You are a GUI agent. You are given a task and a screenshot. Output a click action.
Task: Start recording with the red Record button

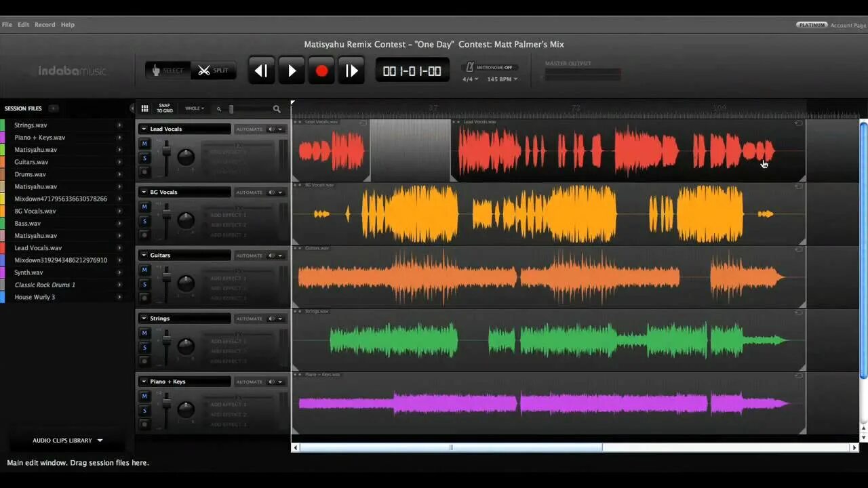click(x=321, y=70)
